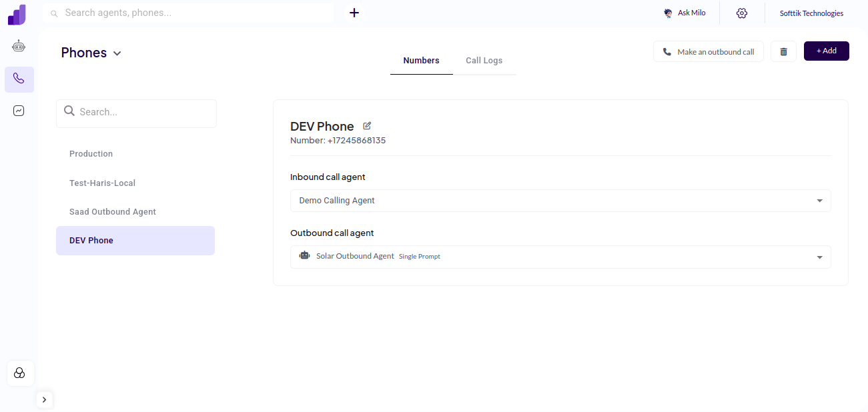Select the DEV Phone entry
Image resolution: width=868 pixels, height=412 pixels.
135,241
